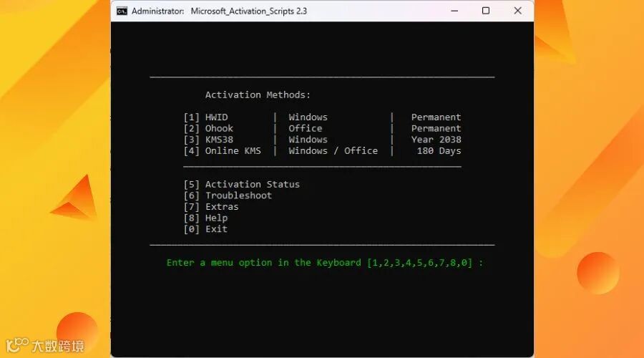Click the '[8] Help' line
Screen dimensions: 644x358
click(205, 218)
